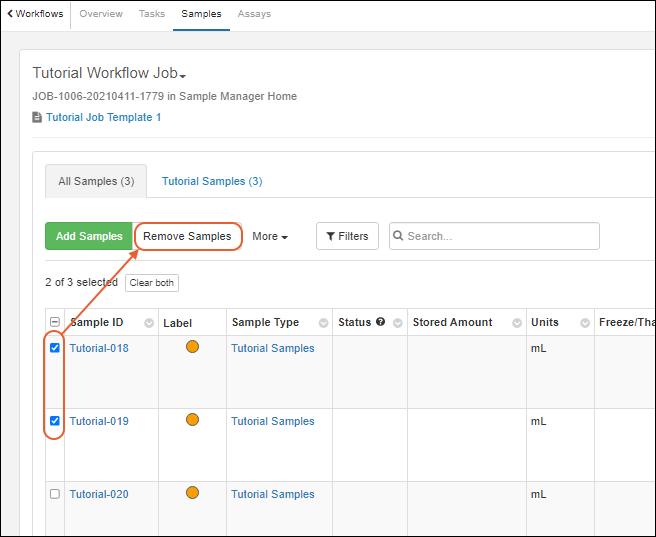656x537 pixels.
Task: Click the magnifier icon in search box
Action: [399, 237]
